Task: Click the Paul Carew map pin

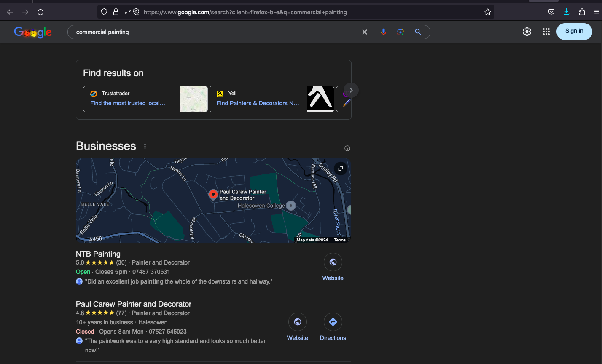Action: [213, 195]
